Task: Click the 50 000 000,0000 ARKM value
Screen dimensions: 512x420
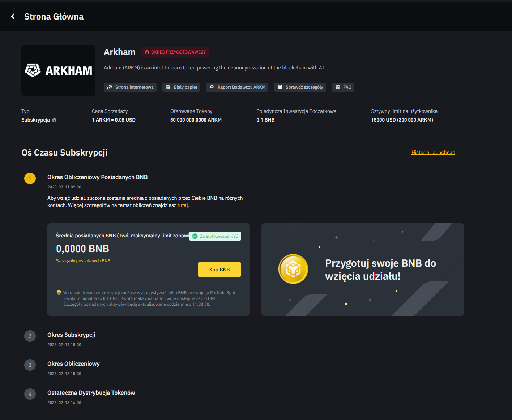Action: tap(196, 120)
